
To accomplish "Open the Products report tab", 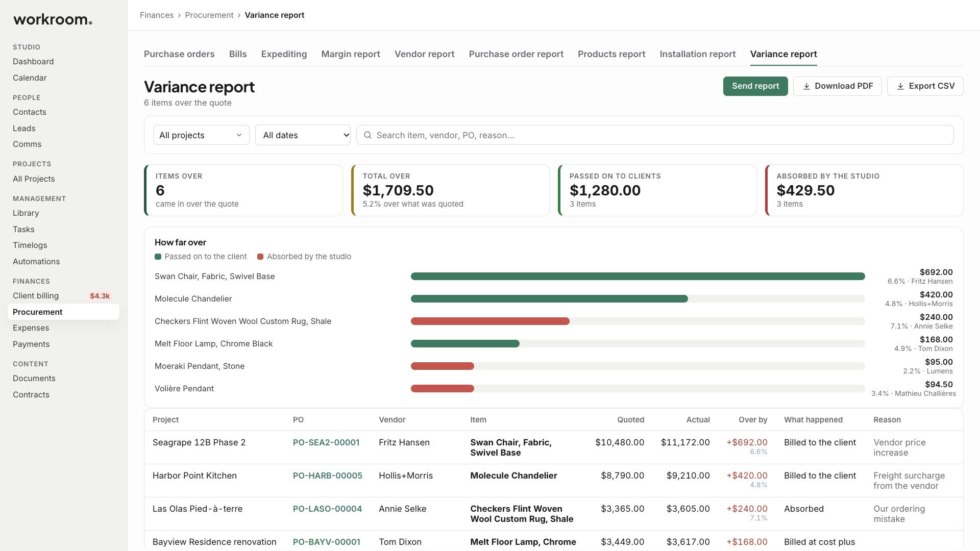I will (x=611, y=54).
